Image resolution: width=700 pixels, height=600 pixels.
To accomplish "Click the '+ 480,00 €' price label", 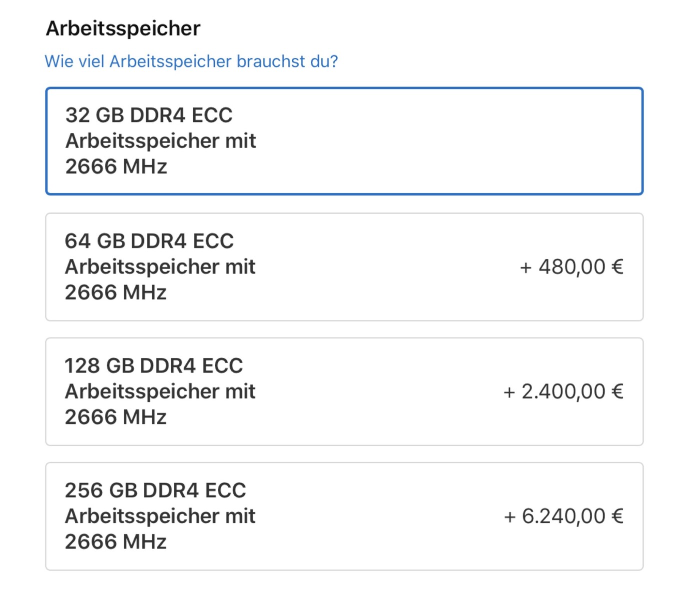I will [572, 267].
